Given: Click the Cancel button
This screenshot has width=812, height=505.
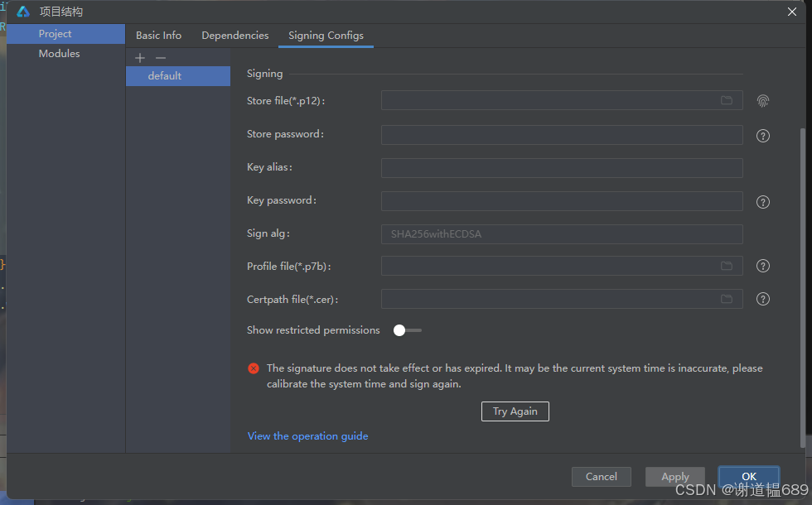Looking at the screenshot, I should 601,477.
